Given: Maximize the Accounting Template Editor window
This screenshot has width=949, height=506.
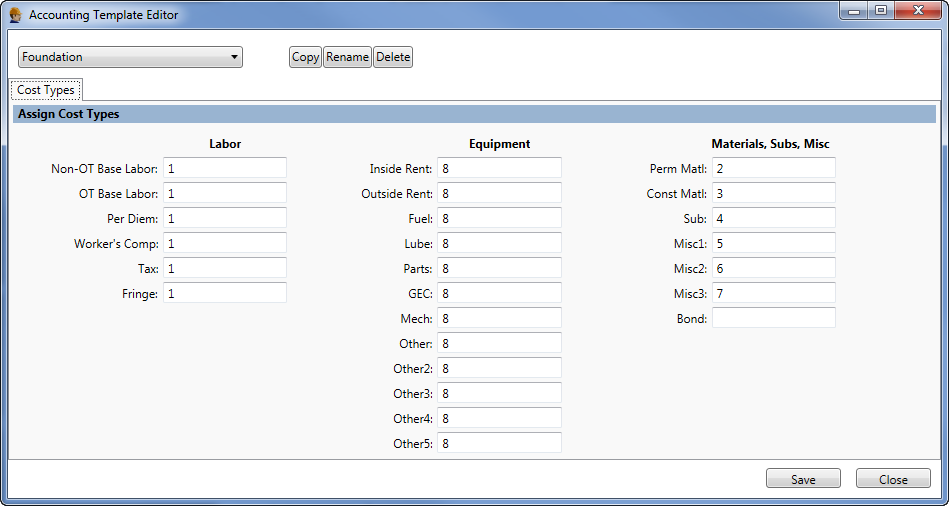Looking at the screenshot, I should point(881,10).
